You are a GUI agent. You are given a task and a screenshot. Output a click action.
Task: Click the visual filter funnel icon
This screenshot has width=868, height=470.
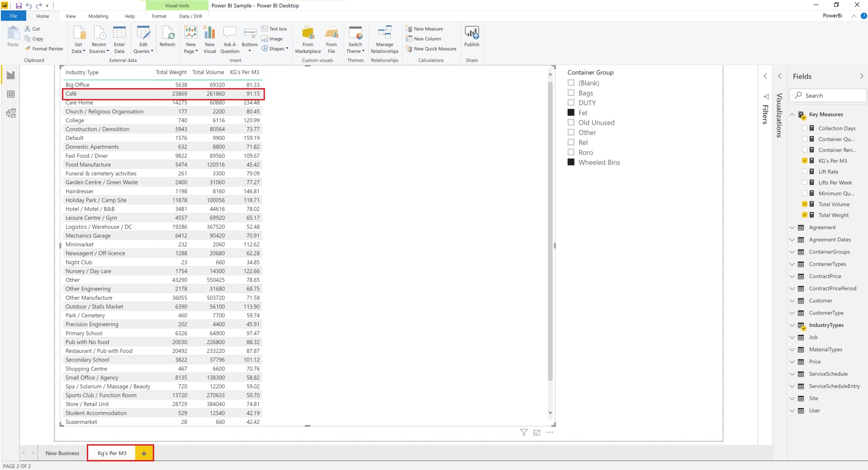tap(524, 432)
